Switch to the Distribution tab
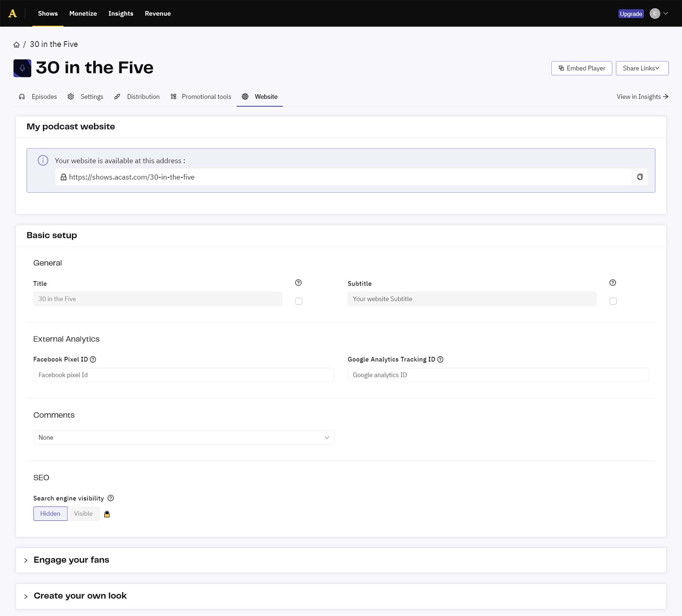 tap(143, 97)
